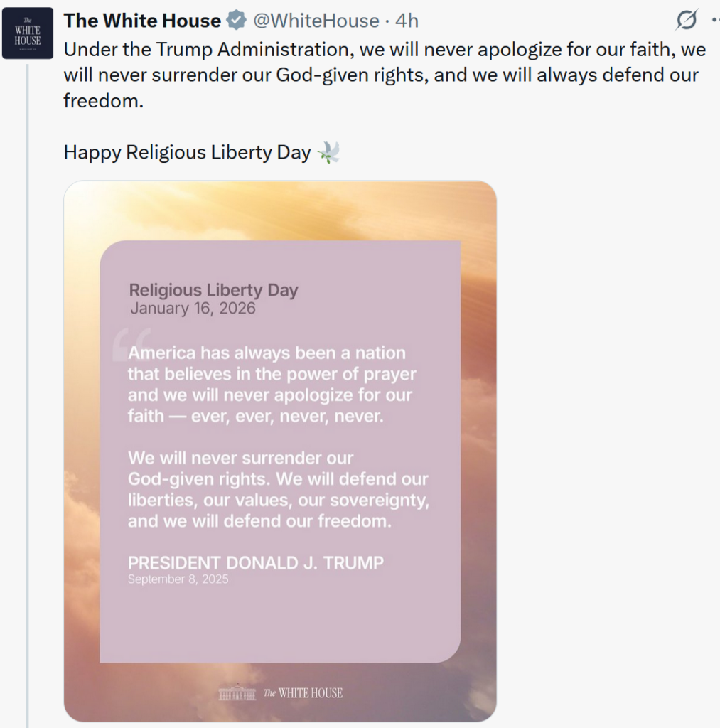720x728 pixels.
Task: Click the dove emoji in post
Action: 328,152
